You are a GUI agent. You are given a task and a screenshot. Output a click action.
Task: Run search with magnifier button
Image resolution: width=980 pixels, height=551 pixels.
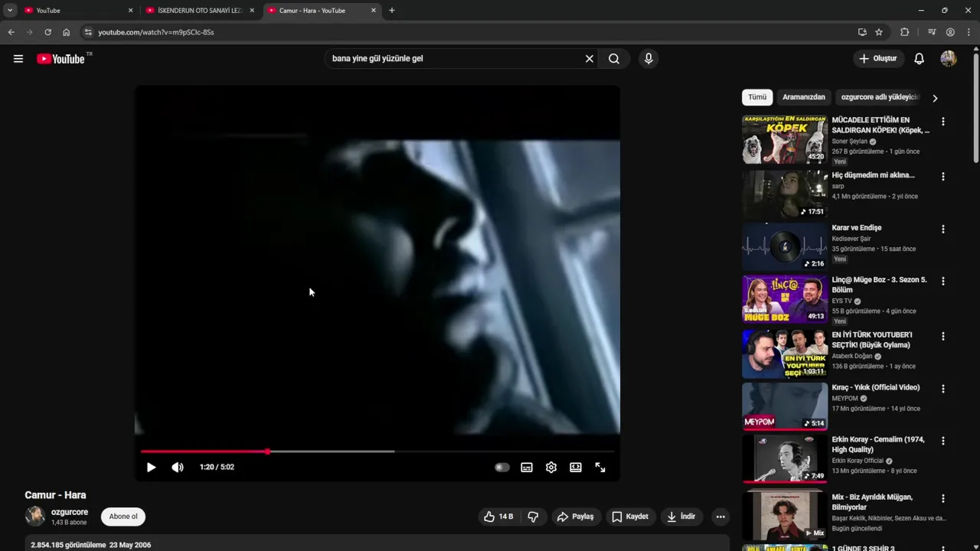click(614, 58)
